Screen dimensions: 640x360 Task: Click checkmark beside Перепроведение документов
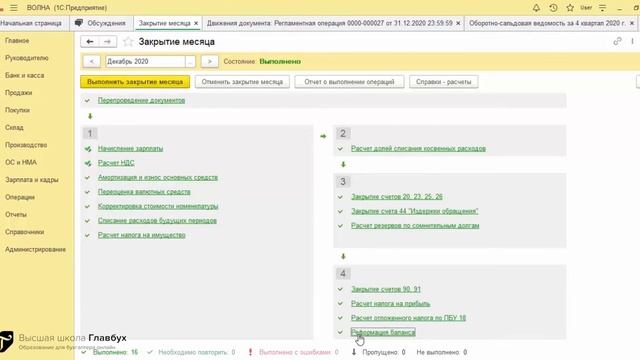click(x=87, y=100)
